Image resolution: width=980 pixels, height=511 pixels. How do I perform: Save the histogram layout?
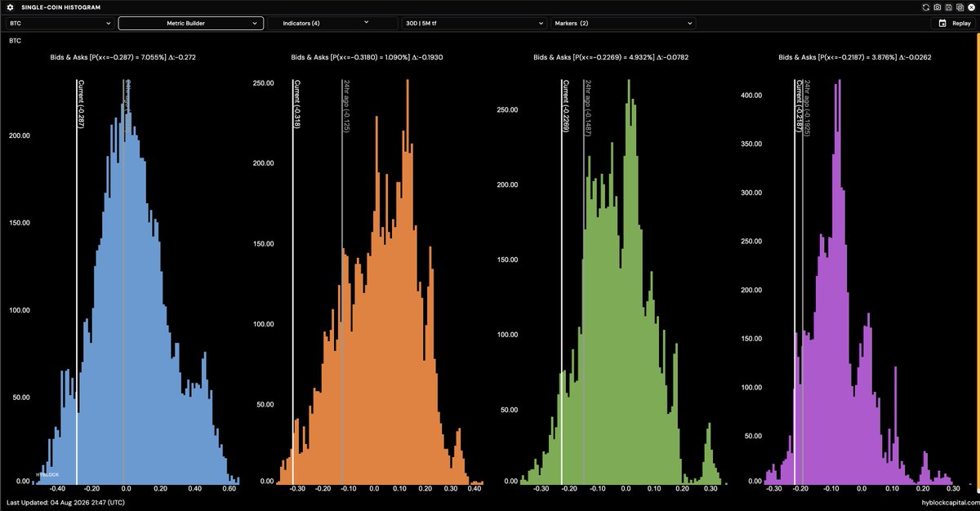click(x=949, y=7)
